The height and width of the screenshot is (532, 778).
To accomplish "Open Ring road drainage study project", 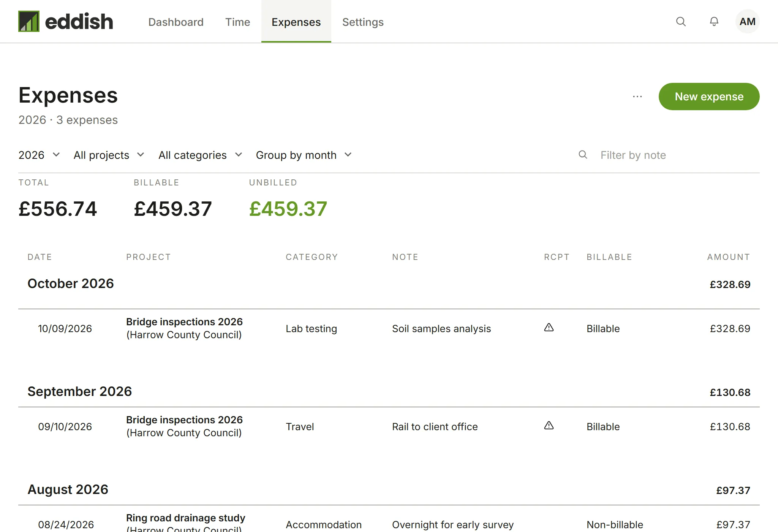I will [186, 518].
